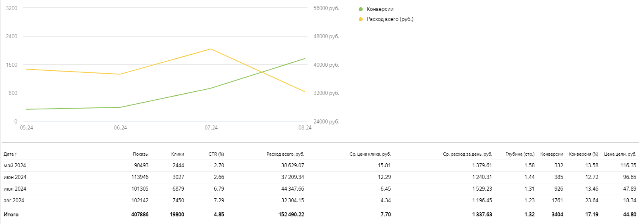This screenshot has width=644, height=224.
Task: Click clicks value 3027
Action: pos(178,177)
